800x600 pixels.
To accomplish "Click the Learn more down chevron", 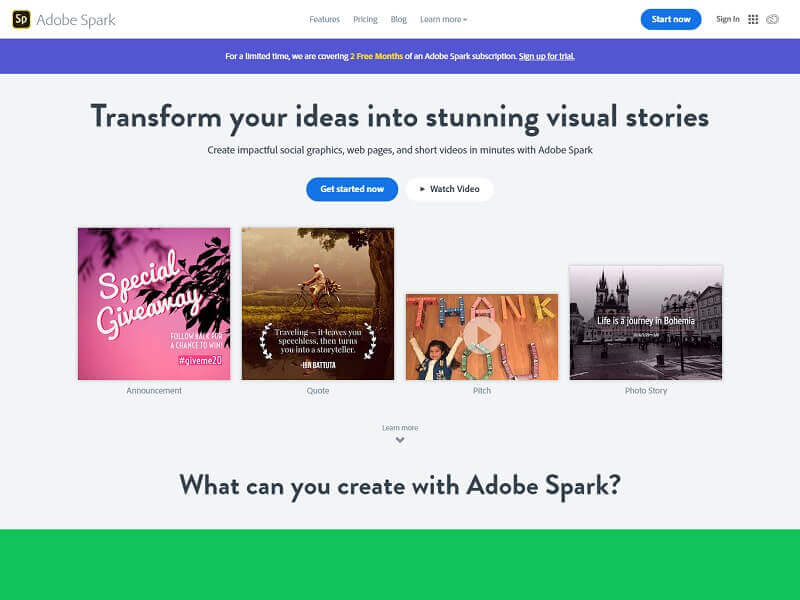I will (x=400, y=440).
